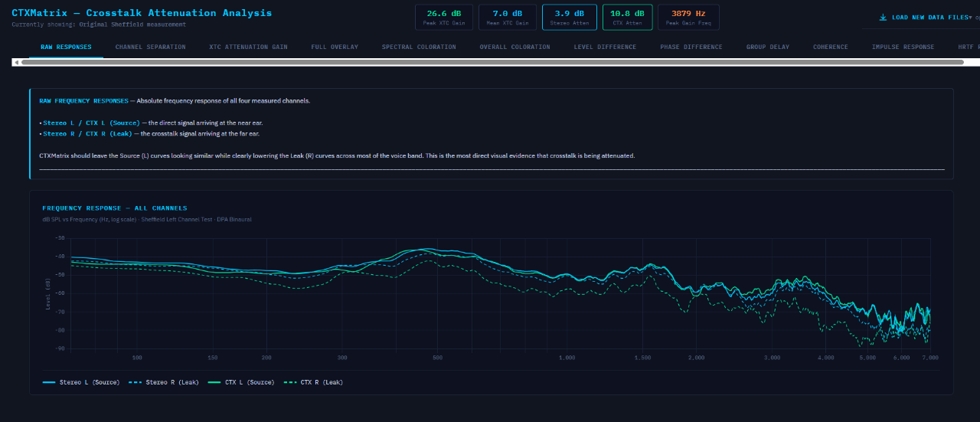Click the -90 y-axis tick label
This screenshot has width=980, height=422.
pos(60,348)
